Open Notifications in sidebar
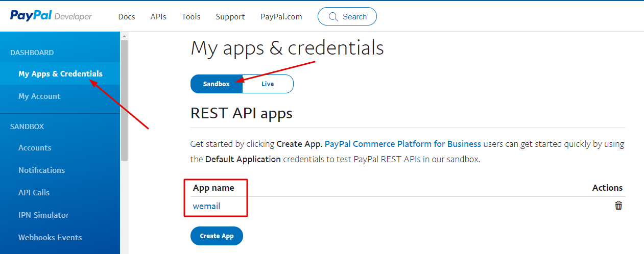This screenshot has width=644, height=254. pos(41,170)
